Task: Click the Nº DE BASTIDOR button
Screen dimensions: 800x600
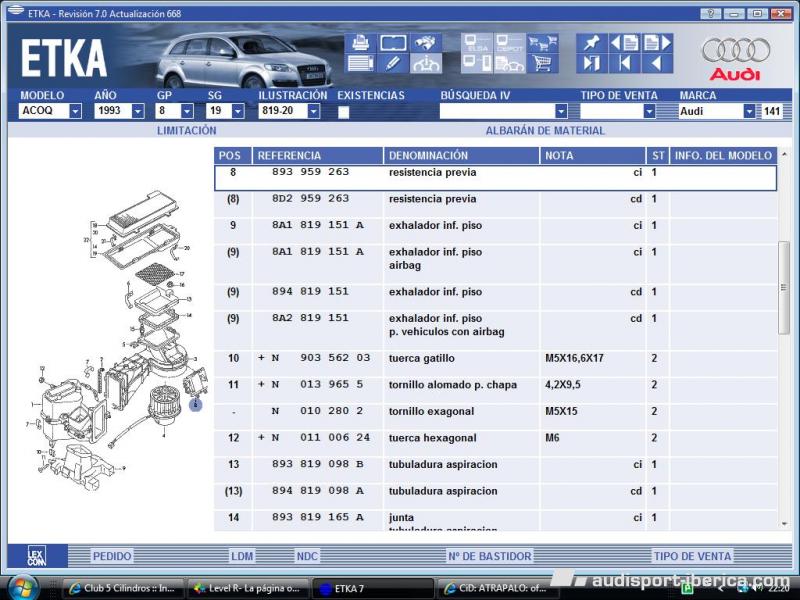Action: pos(490,556)
